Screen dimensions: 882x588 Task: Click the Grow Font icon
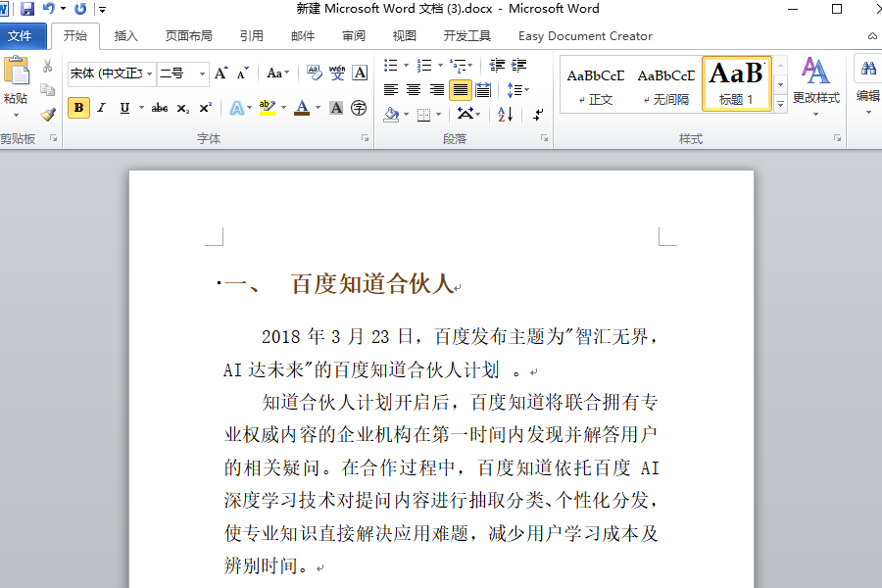point(221,73)
